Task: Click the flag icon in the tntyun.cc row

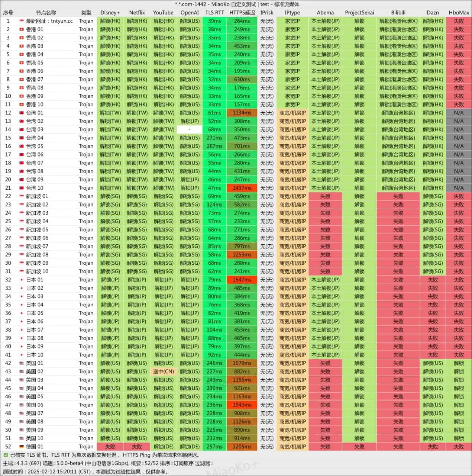Action: pyautogui.click(x=22, y=21)
